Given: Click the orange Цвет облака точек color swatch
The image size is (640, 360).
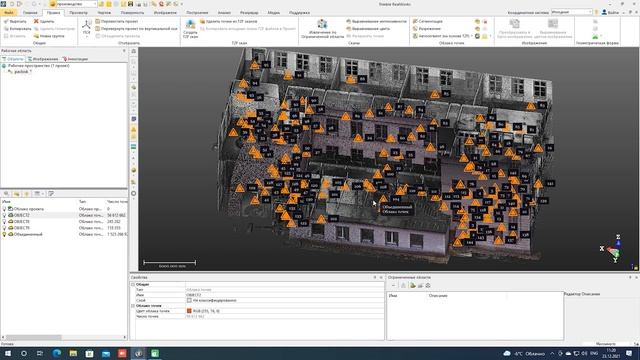Looking at the screenshot, I should [x=189, y=311].
